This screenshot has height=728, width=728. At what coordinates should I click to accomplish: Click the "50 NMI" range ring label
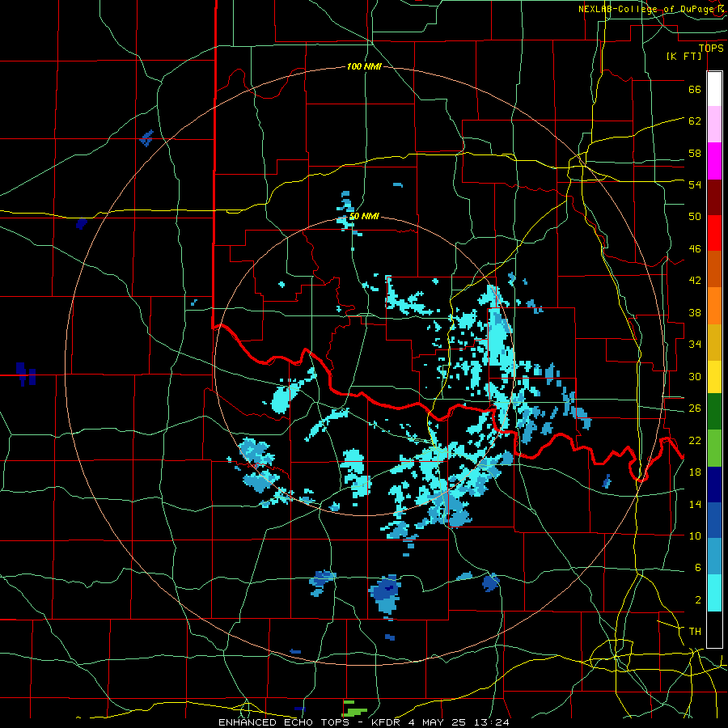[x=364, y=216]
